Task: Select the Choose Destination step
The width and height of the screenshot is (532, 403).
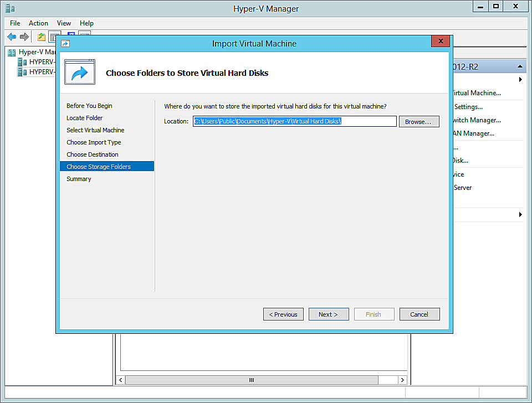Action: (93, 154)
